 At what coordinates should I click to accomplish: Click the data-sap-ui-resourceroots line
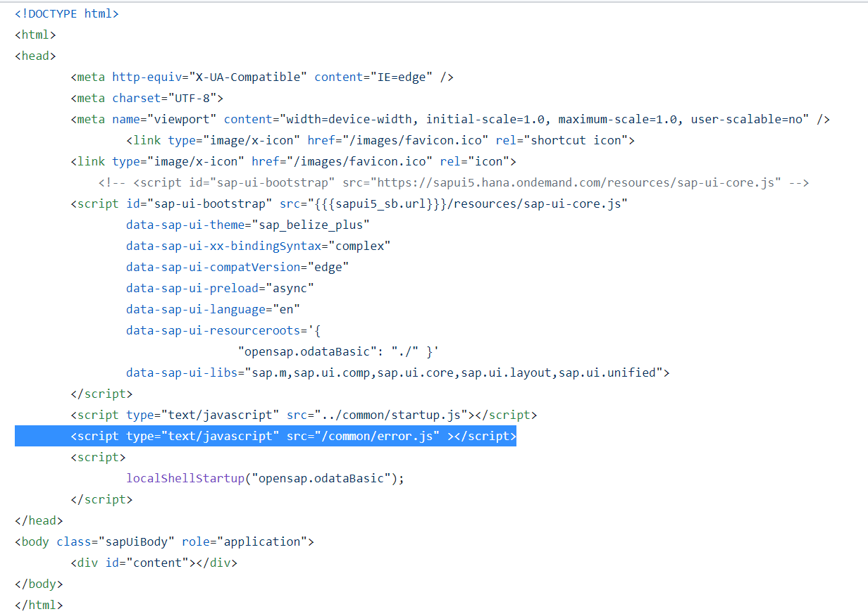click(224, 330)
